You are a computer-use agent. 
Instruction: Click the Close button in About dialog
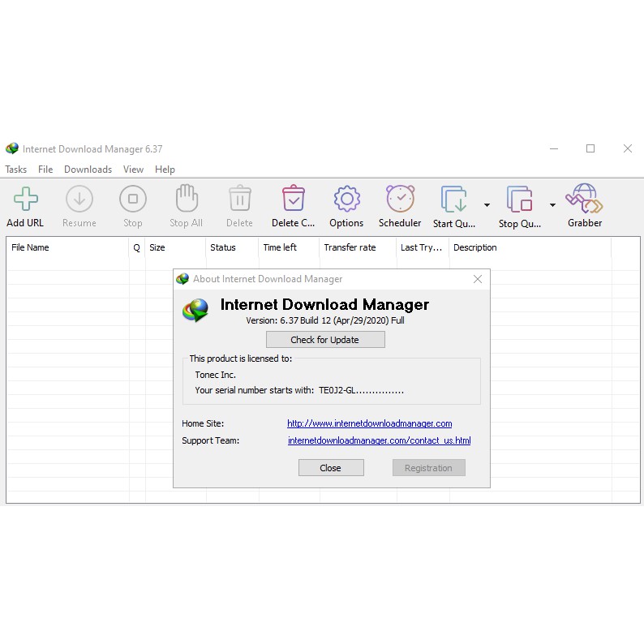point(331,468)
